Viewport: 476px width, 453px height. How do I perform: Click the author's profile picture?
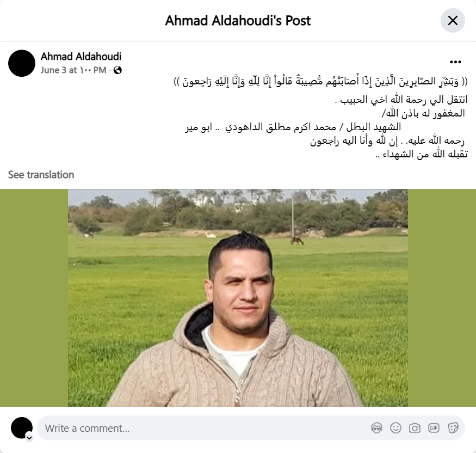pos(22,63)
